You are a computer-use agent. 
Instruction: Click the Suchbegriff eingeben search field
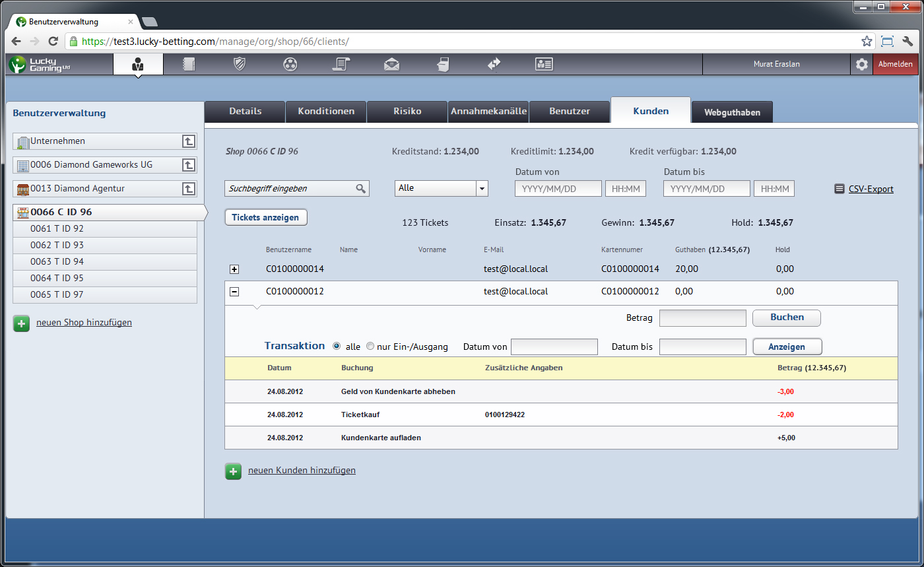[297, 188]
